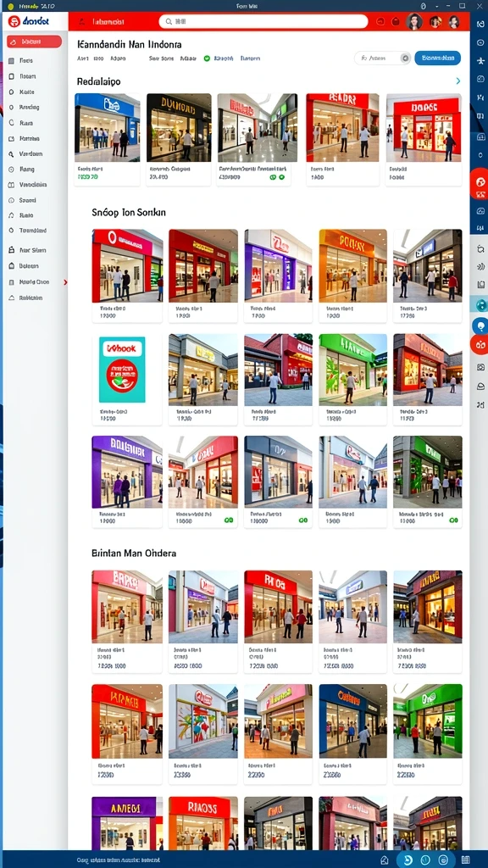The height and width of the screenshot is (868, 488).
Task: Click the magnifier icon next to Vardoam in the sidebar
Action: click(x=12, y=154)
